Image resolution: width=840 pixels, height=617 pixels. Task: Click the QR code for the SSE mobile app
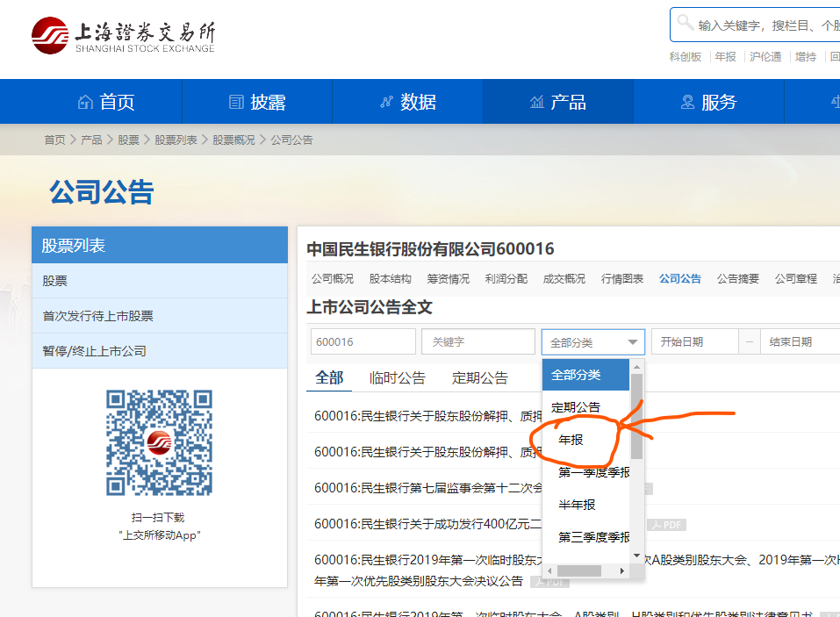[159, 442]
